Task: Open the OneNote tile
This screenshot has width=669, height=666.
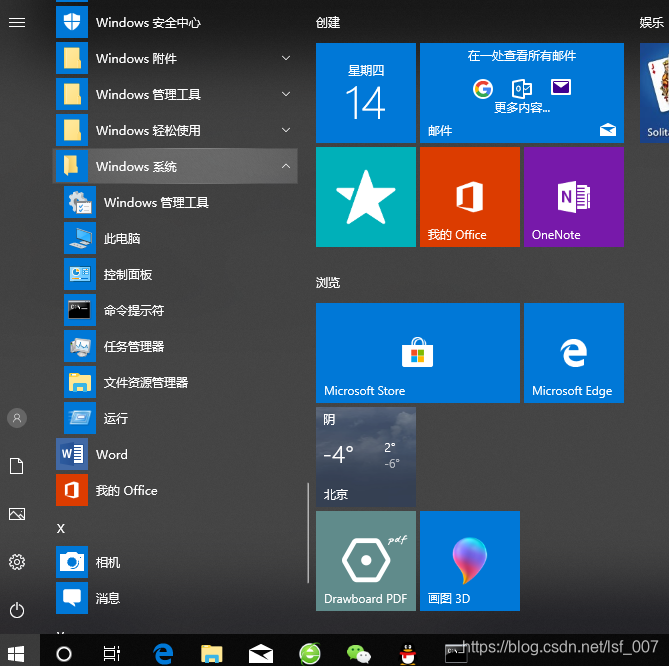Action: pyautogui.click(x=574, y=197)
